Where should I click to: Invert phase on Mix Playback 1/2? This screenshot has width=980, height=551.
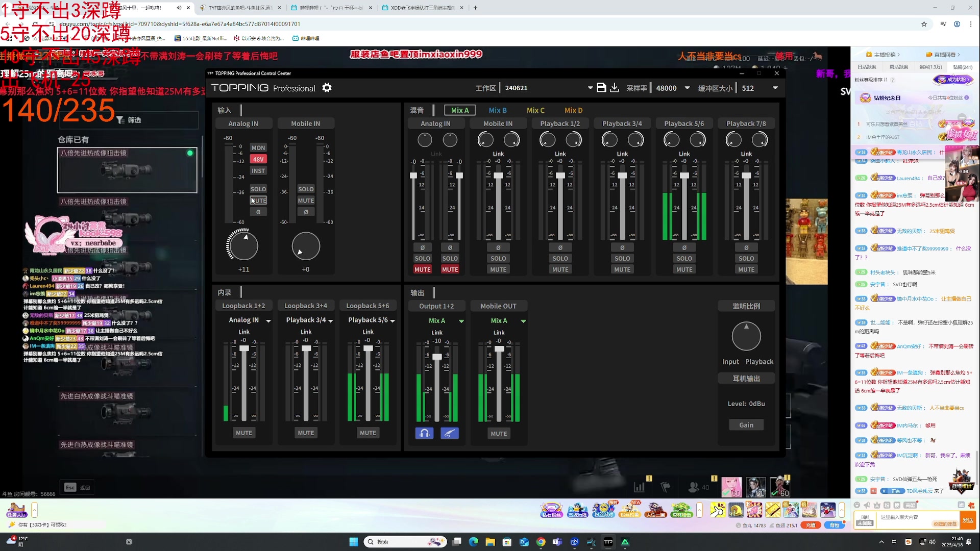[x=560, y=247]
